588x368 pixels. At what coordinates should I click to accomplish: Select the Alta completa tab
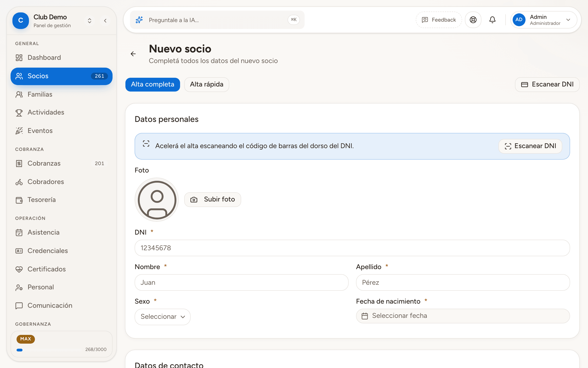click(x=153, y=84)
